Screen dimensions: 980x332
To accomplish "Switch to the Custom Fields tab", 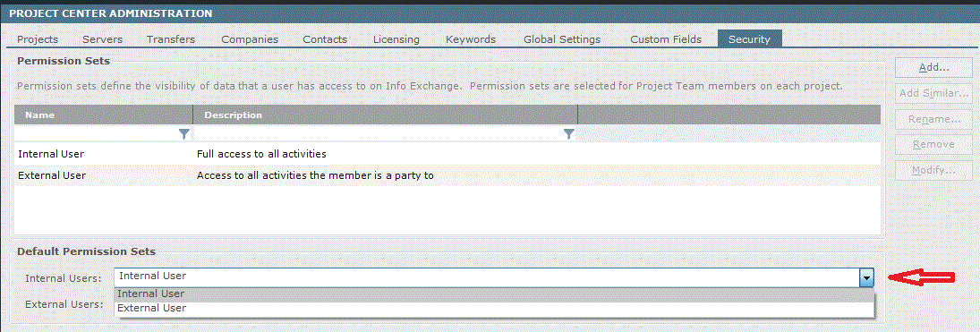I will [x=666, y=39].
